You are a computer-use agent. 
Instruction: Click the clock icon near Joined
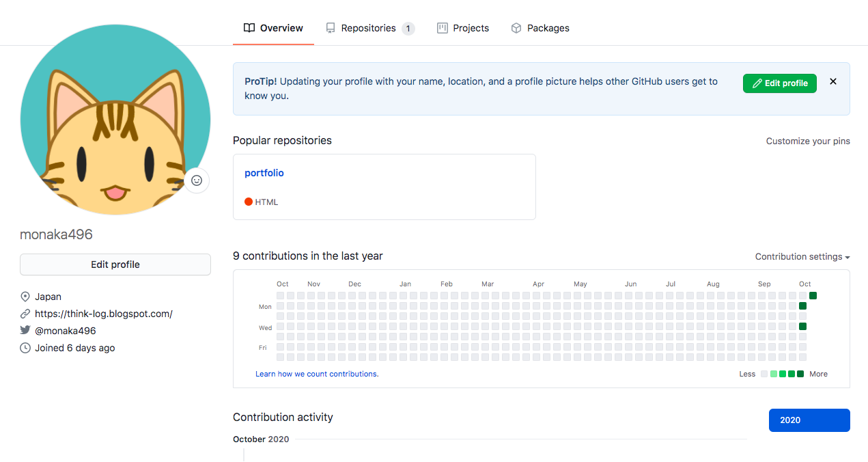[x=25, y=348]
